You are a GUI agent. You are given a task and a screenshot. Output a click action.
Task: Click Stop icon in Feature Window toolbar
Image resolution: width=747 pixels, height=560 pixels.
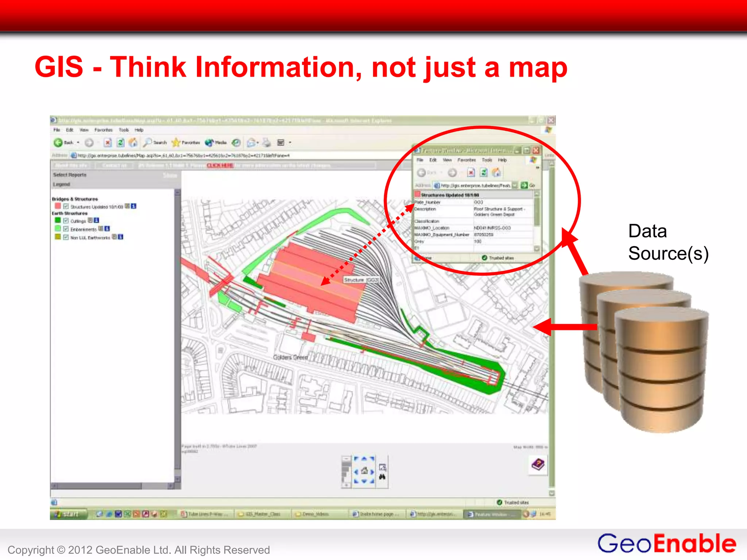[x=471, y=172]
